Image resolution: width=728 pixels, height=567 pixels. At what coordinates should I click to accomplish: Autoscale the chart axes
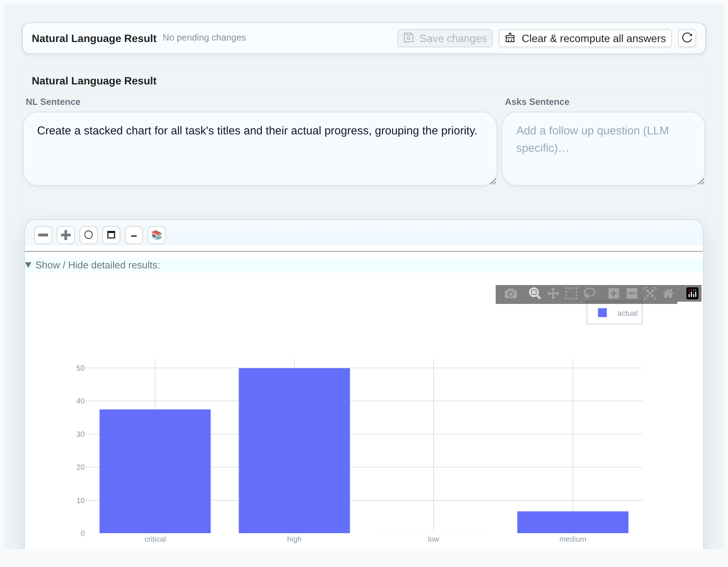click(650, 293)
